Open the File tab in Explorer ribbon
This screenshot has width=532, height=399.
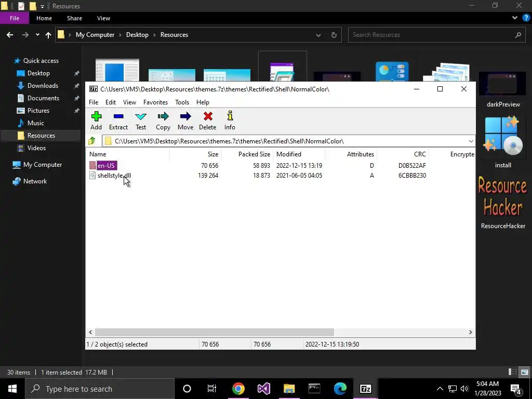[x=15, y=18]
